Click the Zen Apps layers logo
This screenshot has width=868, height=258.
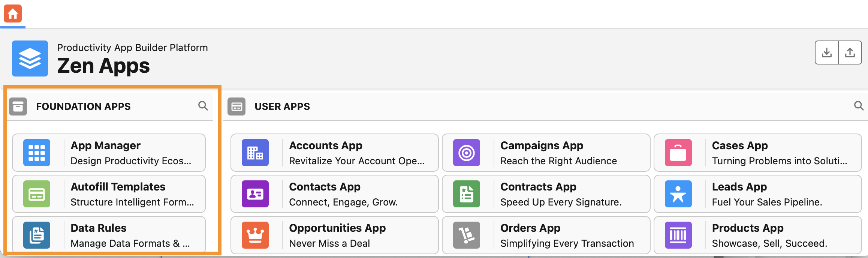pyautogui.click(x=30, y=58)
